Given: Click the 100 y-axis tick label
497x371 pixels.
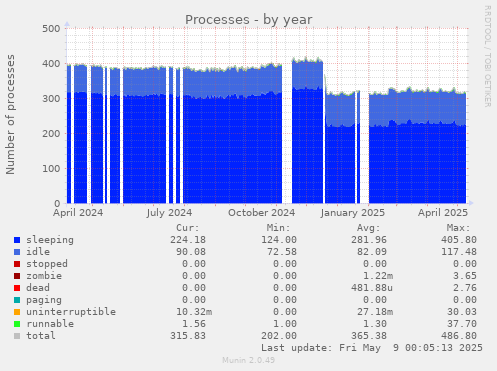Looking at the screenshot, I should pyautogui.click(x=51, y=169).
